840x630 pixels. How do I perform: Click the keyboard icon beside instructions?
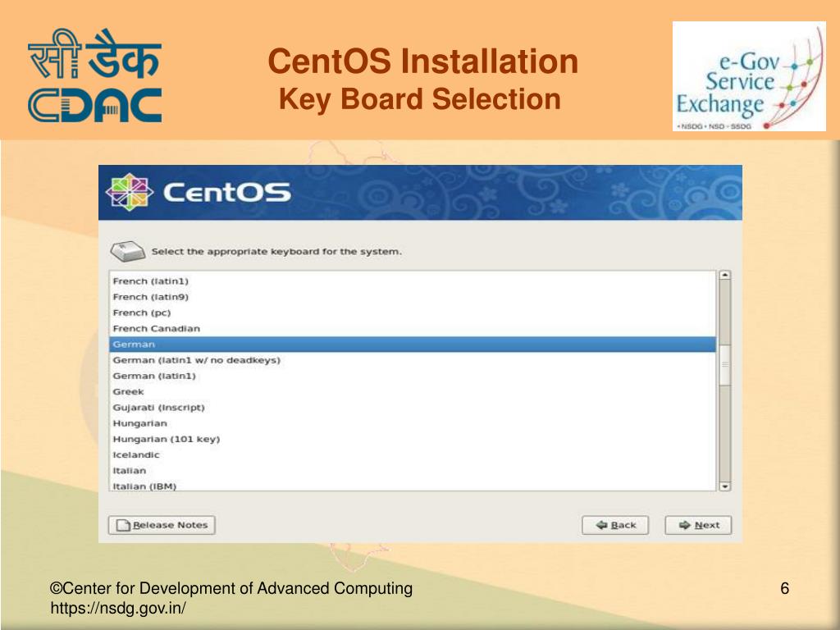(x=127, y=251)
